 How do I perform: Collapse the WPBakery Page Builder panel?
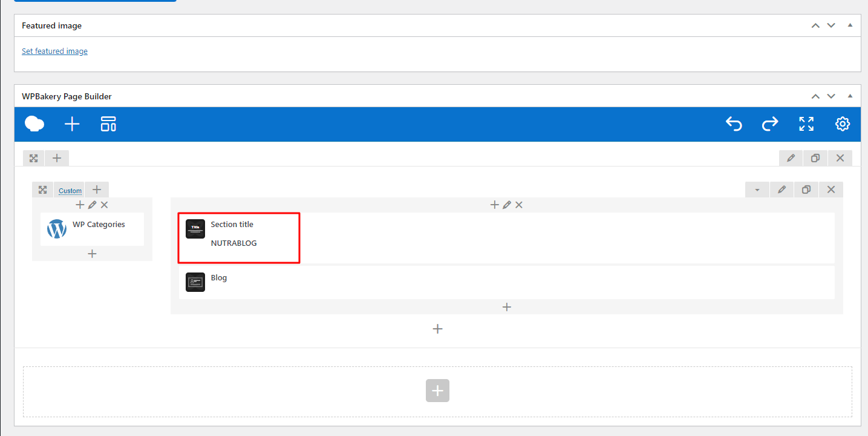(850, 96)
